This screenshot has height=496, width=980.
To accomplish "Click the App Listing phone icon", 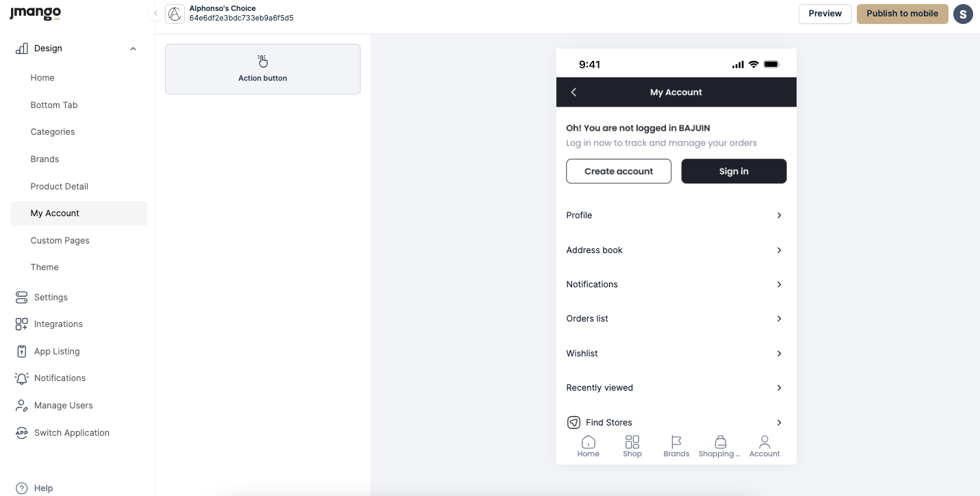I will coord(21,351).
